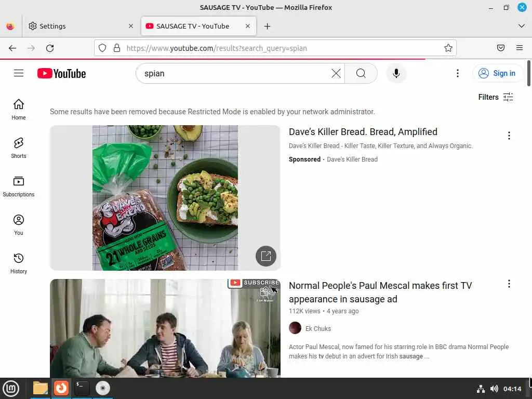Click the Dave's Killer Bread advertiser name
The image size is (532, 399).
[x=352, y=159]
